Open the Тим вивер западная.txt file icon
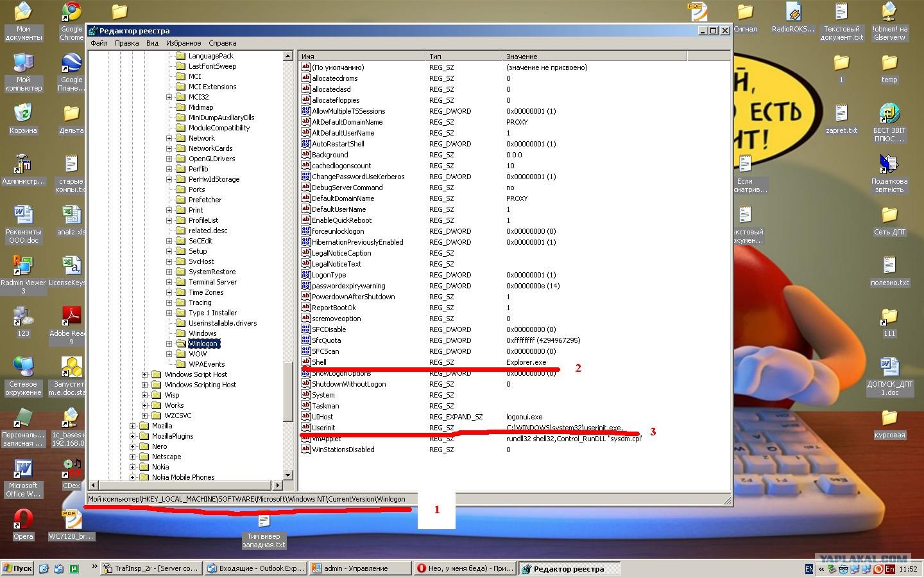This screenshot has height=578, width=924. pyautogui.click(x=264, y=530)
